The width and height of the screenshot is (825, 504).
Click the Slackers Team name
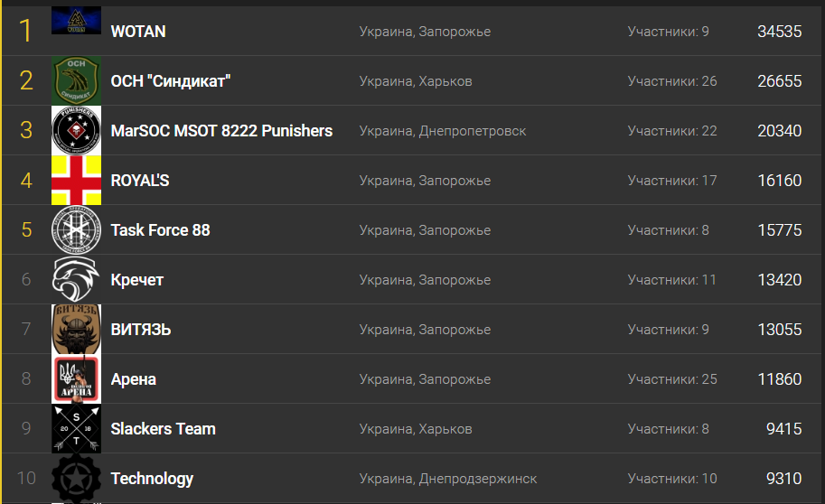[x=164, y=429]
